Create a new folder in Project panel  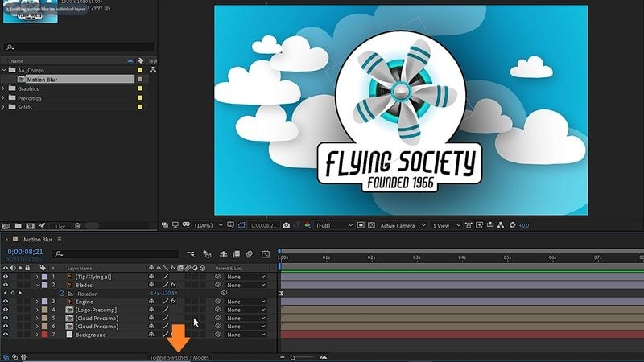coord(18,226)
